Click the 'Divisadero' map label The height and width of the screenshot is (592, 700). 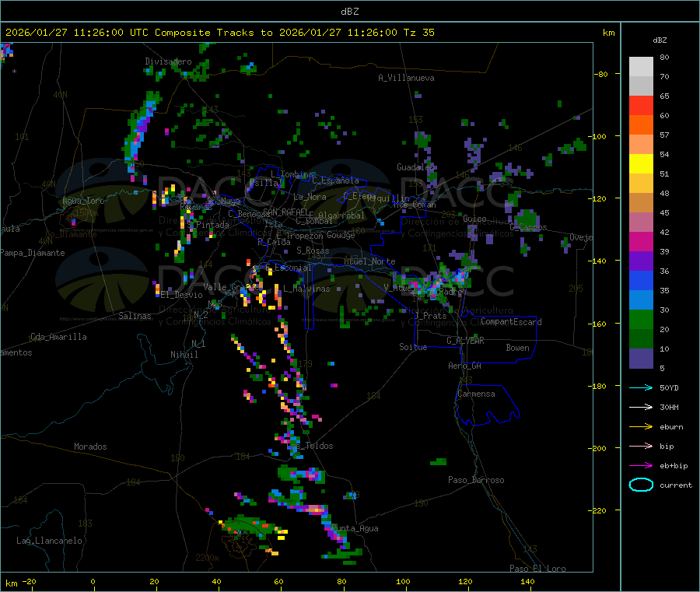(168, 61)
